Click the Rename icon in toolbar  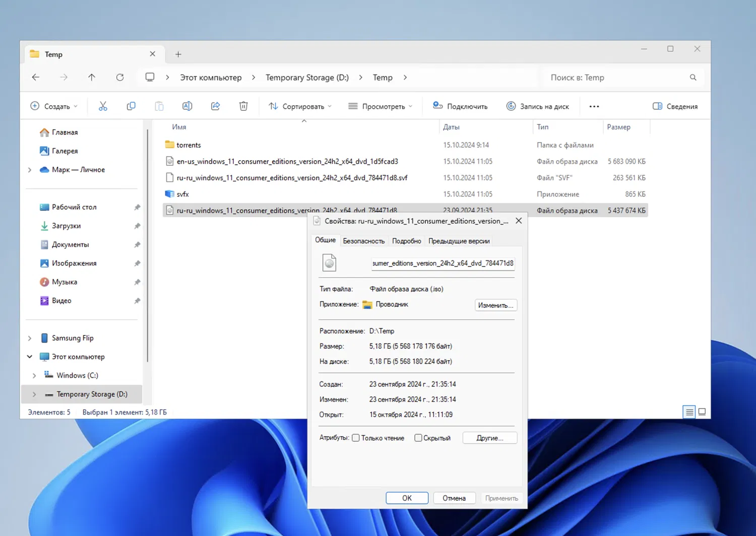(x=187, y=106)
